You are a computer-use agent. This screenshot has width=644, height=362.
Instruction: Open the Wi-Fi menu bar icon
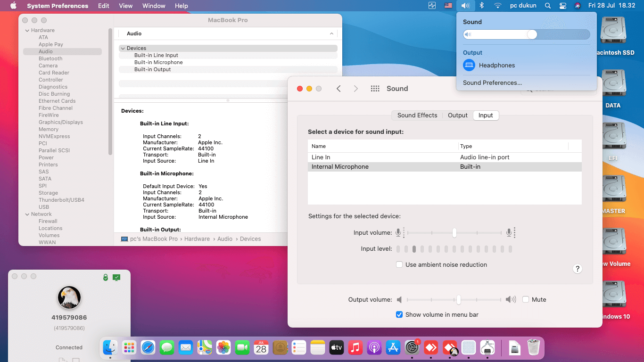point(497,6)
